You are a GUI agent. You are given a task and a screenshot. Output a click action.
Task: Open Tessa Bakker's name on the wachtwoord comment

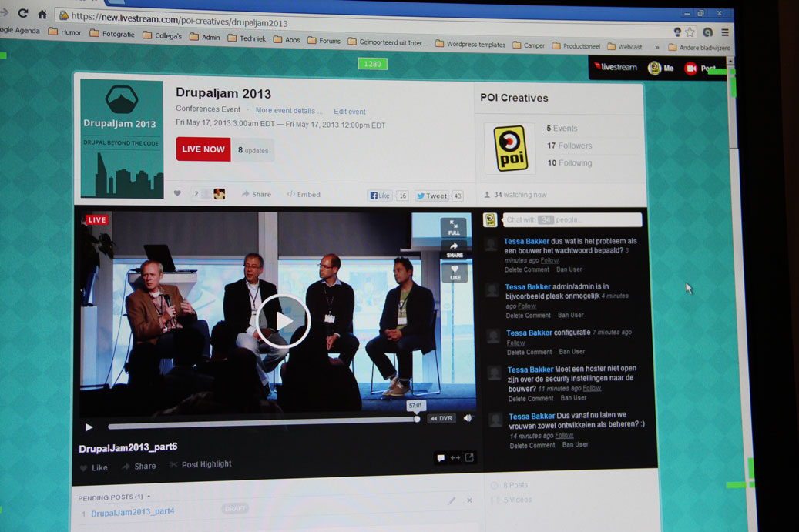(526, 241)
